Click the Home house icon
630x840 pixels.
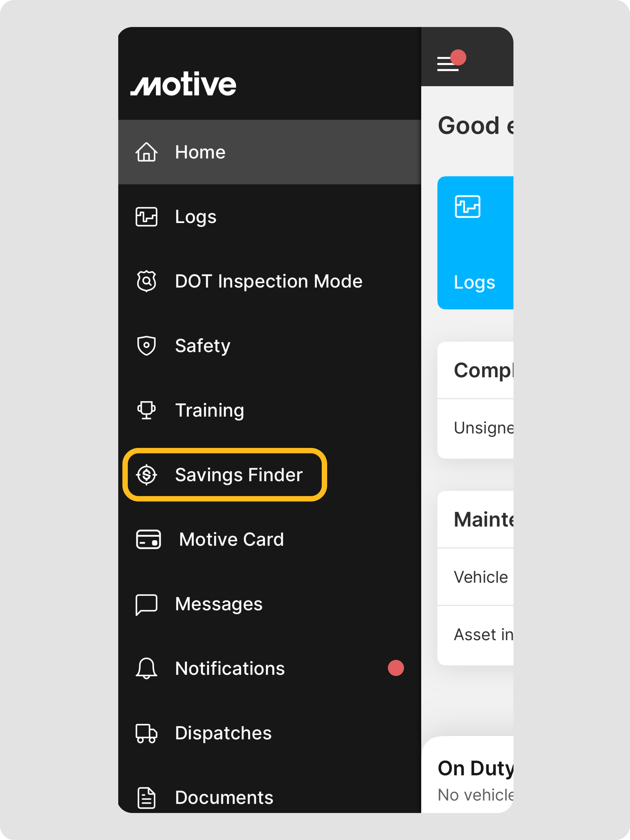146,152
